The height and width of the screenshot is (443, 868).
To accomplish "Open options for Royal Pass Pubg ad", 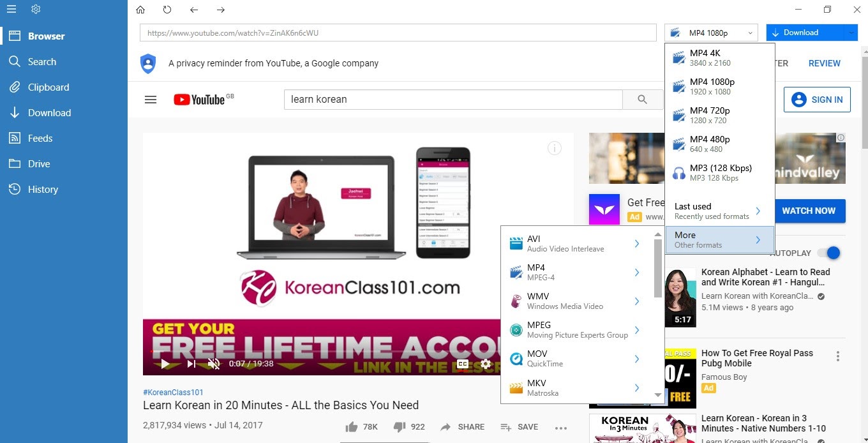I will click(x=838, y=356).
